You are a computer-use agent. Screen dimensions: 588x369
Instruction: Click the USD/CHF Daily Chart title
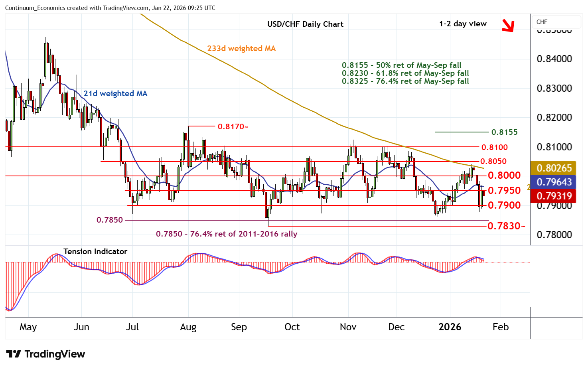coord(305,24)
